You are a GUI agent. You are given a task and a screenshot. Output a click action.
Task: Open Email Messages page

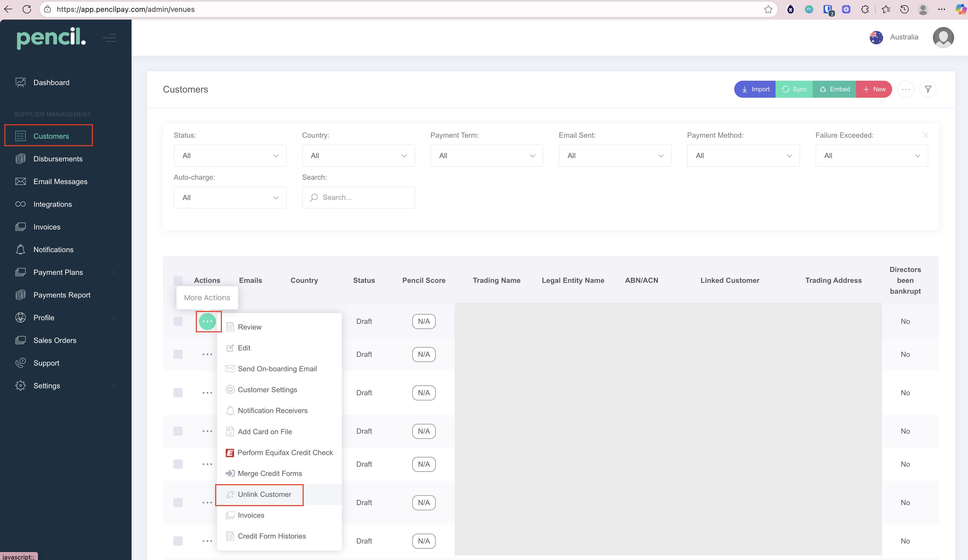[x=60, y=182]
